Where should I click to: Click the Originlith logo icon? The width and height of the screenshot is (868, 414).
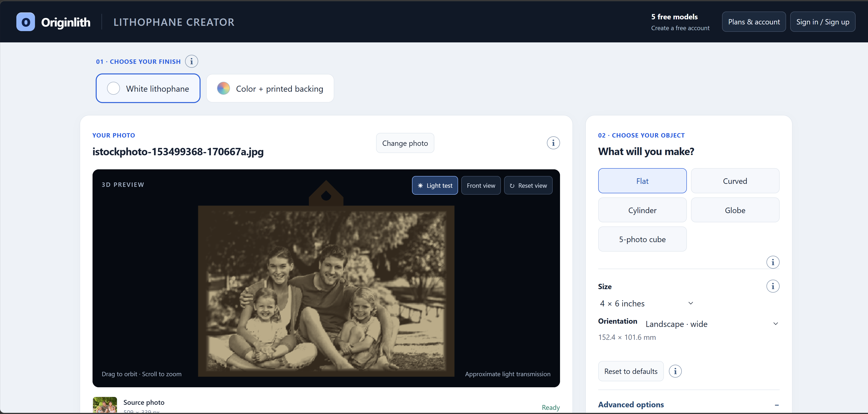(x=26, y=22)
